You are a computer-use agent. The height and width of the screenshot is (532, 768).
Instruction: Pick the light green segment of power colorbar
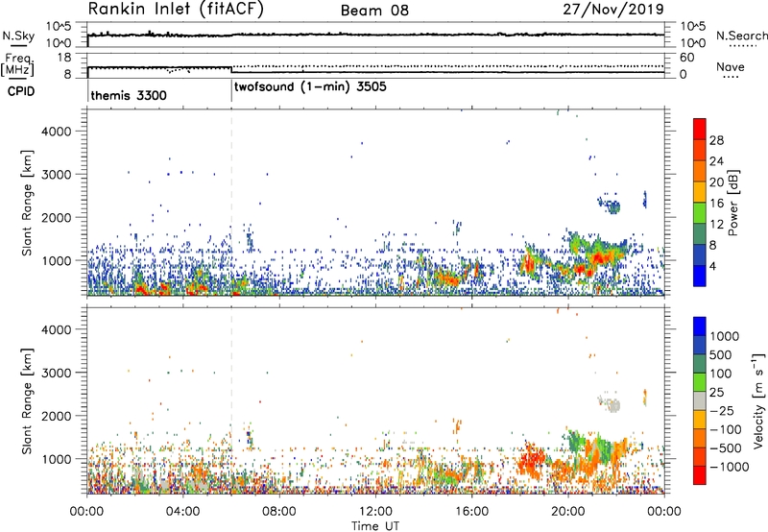tap(700, 213)
